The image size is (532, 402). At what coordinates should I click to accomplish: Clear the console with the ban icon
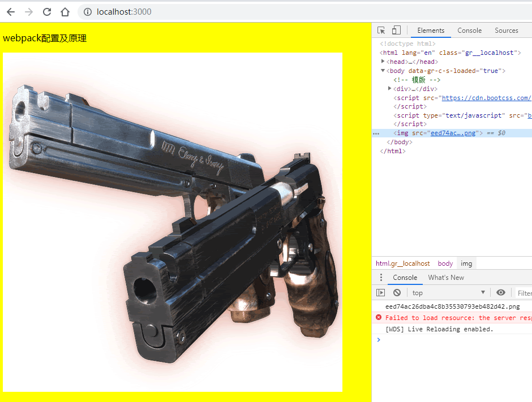(x=397, y=292)
